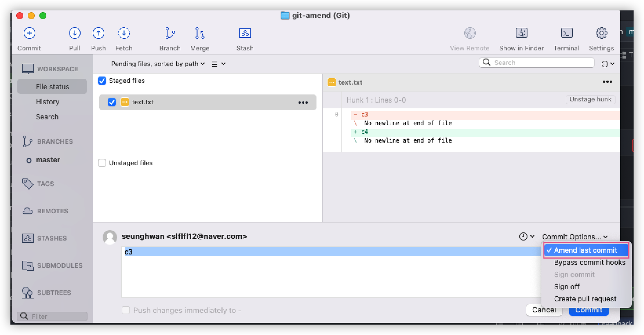Click the Pull icon in toolbar
This screenshot has width=644, height=335.
[x=74, y=33]
